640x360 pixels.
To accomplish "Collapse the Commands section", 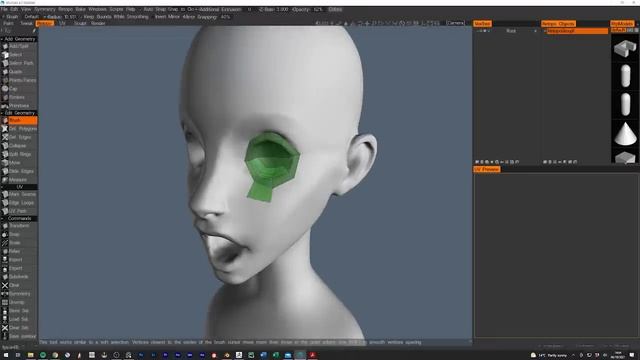I will click(x=19, y=218).
